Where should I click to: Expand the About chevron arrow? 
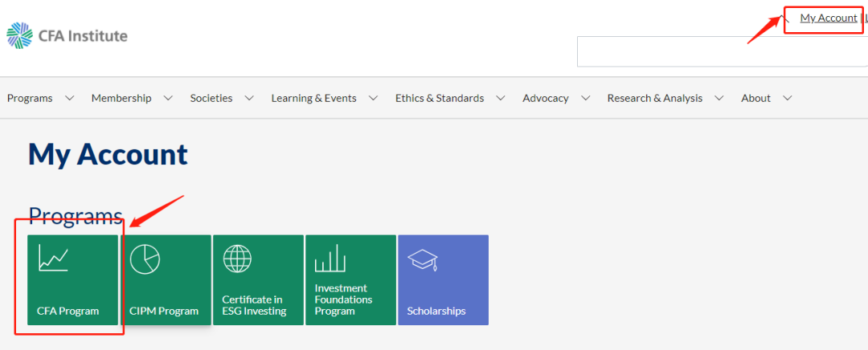(x=787, y=99)
